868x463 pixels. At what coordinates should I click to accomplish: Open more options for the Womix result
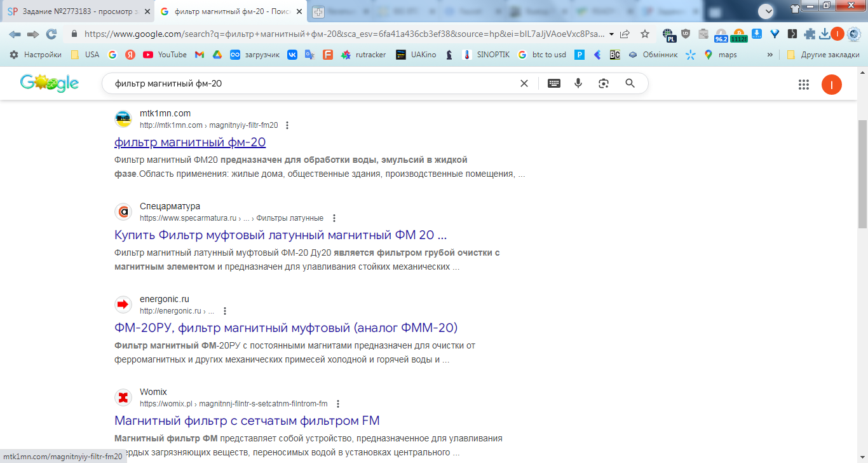(x=338, y=404)
